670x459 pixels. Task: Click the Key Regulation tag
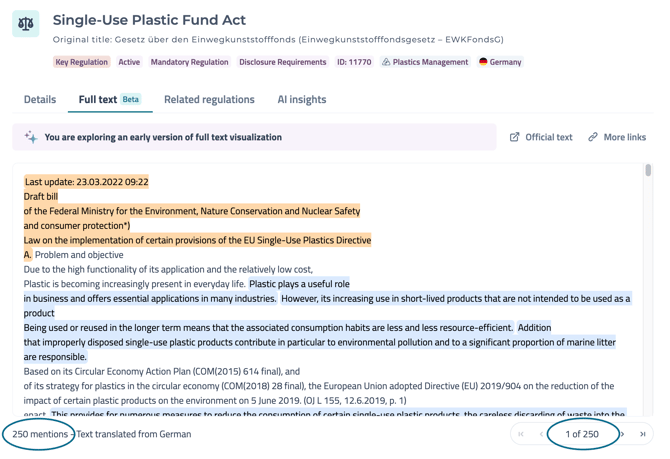click(82, 62)
